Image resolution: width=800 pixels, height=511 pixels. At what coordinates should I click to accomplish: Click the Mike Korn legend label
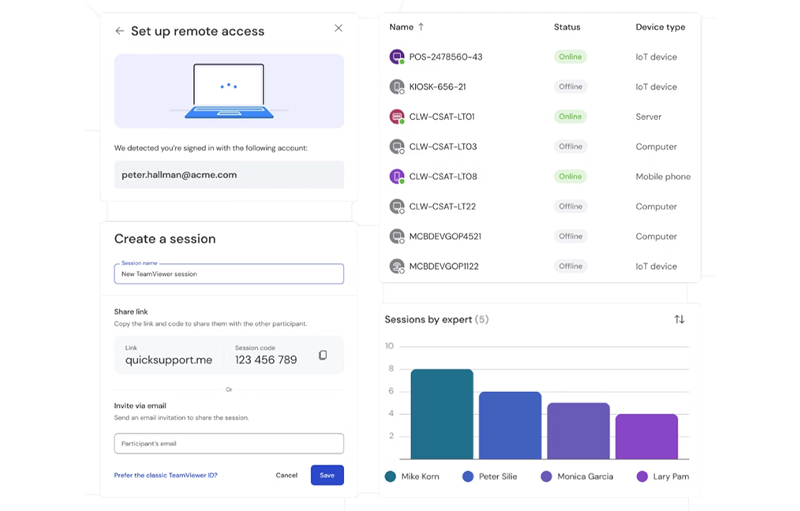(x=420, y=476)
